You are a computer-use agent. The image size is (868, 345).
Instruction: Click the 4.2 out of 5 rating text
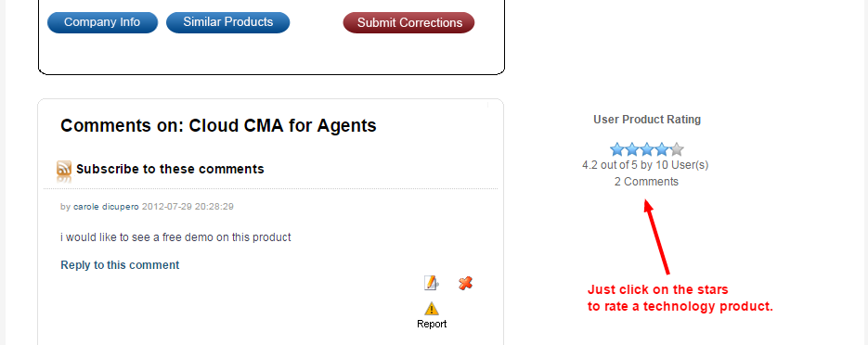coord(645,165)
